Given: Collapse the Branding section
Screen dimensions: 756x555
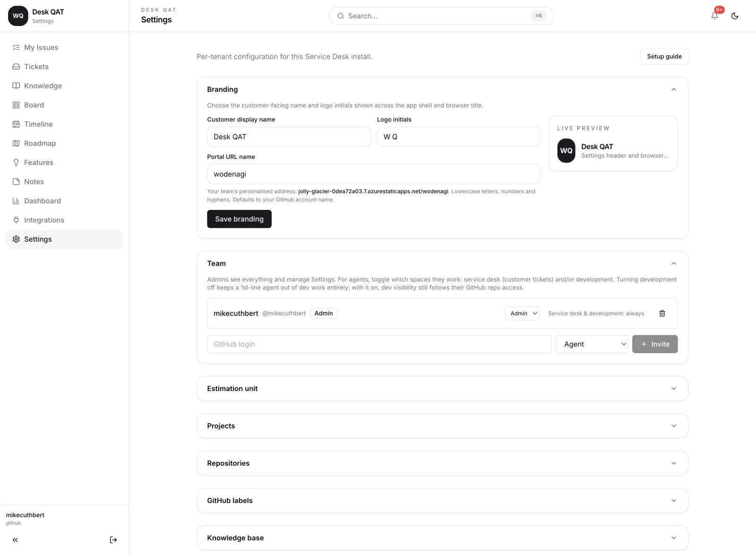Looking at the screenshot, I should 673,89.
